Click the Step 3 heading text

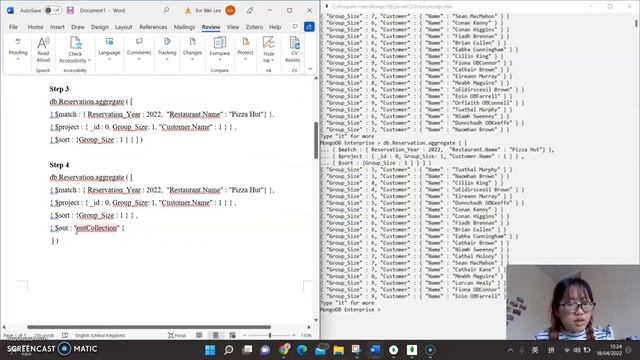pos(59,89)
